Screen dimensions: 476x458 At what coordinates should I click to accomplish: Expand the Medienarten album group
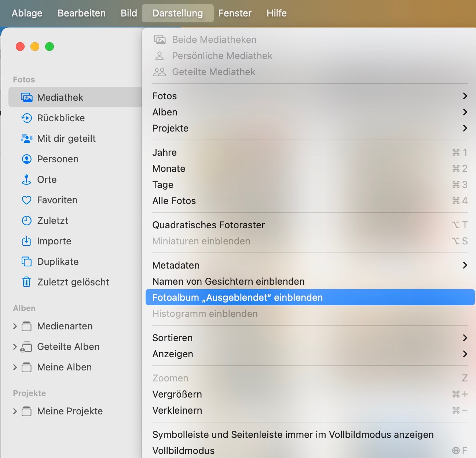(x=15, y=326)
